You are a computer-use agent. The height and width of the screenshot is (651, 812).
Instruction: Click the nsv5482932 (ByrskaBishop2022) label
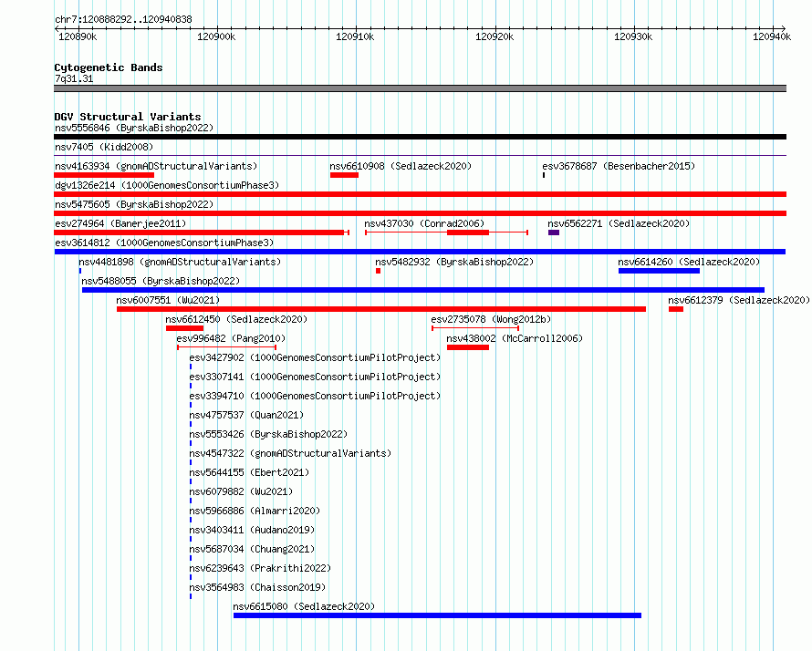[454, 262]
